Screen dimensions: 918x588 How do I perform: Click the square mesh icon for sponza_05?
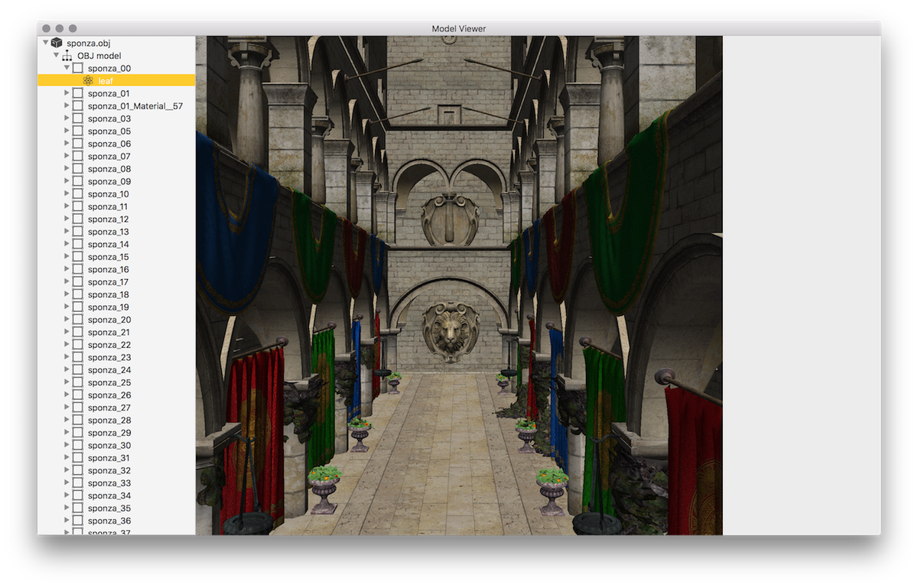77,131
